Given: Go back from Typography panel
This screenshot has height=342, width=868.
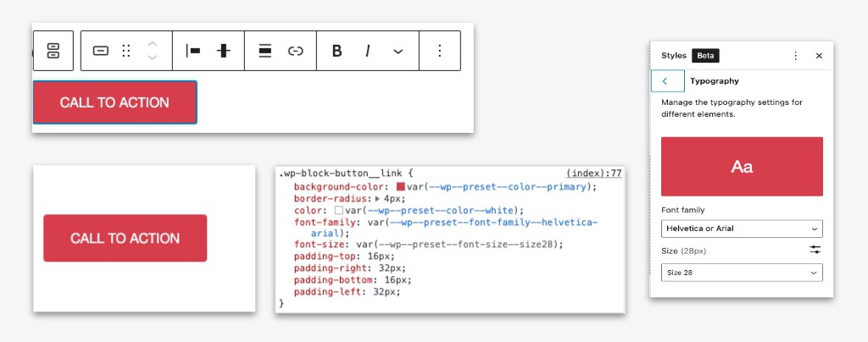Looking at the screenshot, I should point(668,81).
